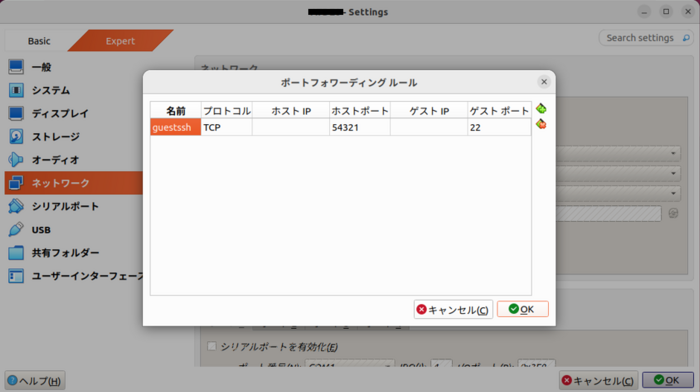Viewport: 700px width, 392px height.
Task: Remove the selected port forwarding rule
Action: 541,124
